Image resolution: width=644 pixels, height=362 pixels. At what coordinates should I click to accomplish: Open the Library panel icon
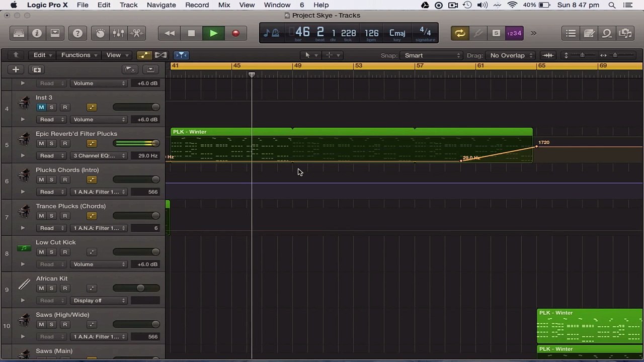pyautogui.click(x=19, y=33)
